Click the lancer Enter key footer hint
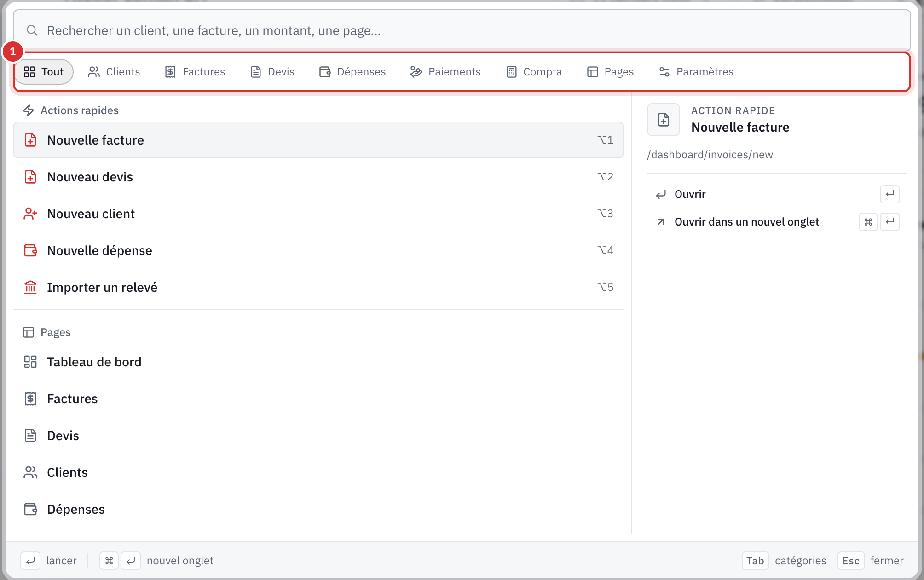Viewport: 924px width, 580px height. [x=30, y=561]
